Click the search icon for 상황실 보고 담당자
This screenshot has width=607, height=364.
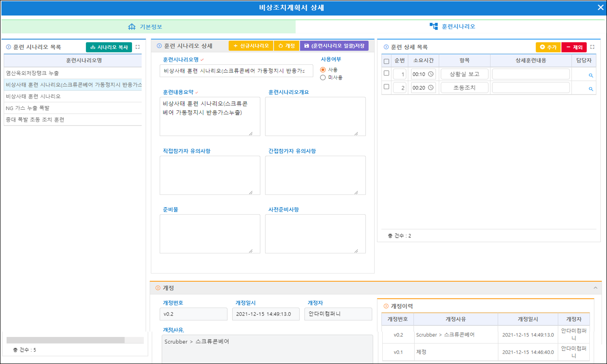(x=591, y=76)
